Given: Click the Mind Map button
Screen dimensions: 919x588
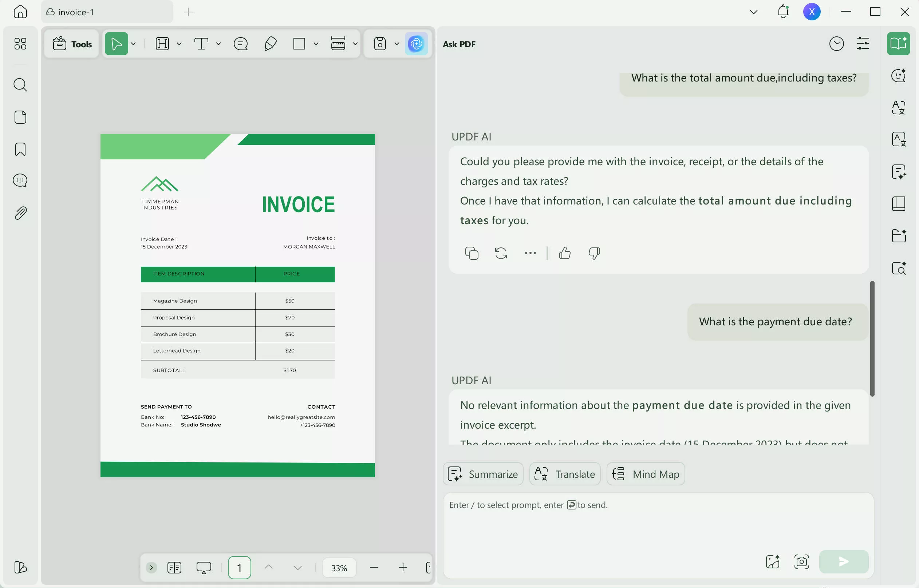Looking at the screenshot, I should (646, 474).
